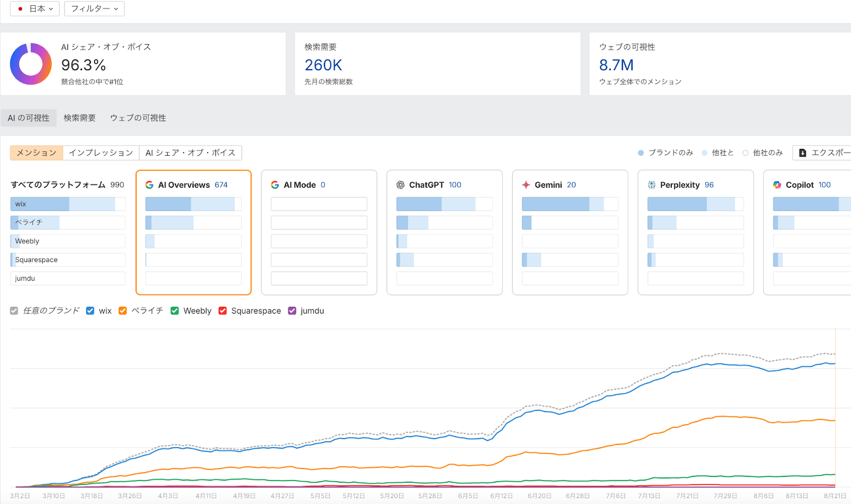Select the Gemini star icon
The height and width of the screenshot is (504, 851).
[x=525, y=184]
